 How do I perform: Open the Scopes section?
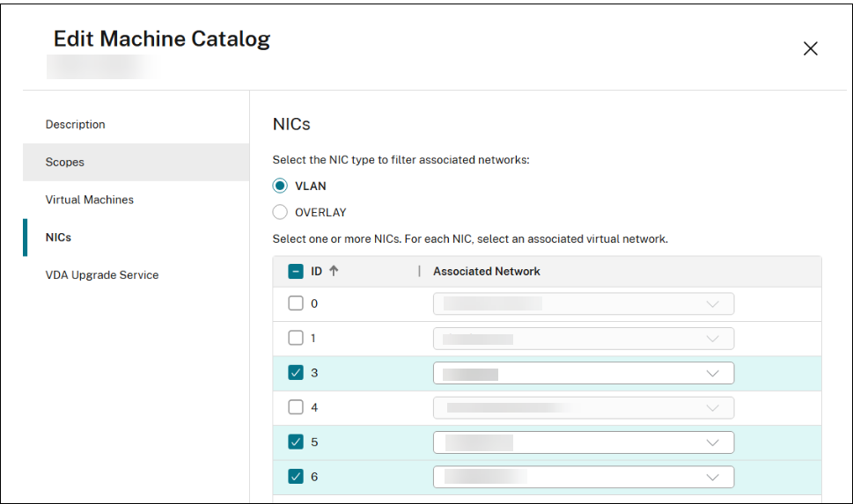click(x=65, y=162)
